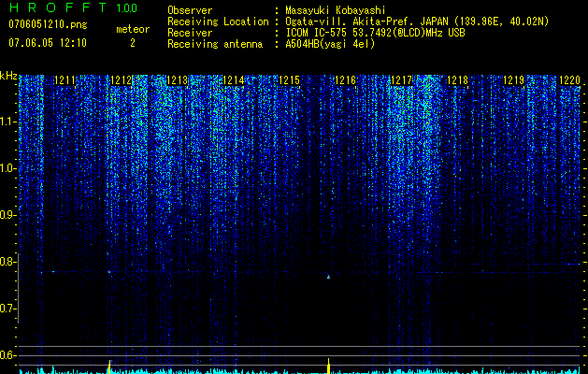
Task: Click the faint echo dot near 1211
Action: (x=53, y=271)
